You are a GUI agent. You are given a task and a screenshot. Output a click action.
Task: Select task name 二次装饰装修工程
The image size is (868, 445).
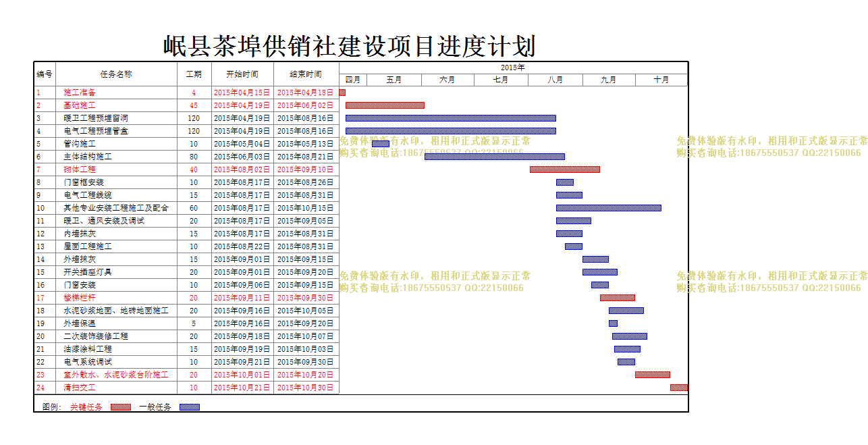96,336
